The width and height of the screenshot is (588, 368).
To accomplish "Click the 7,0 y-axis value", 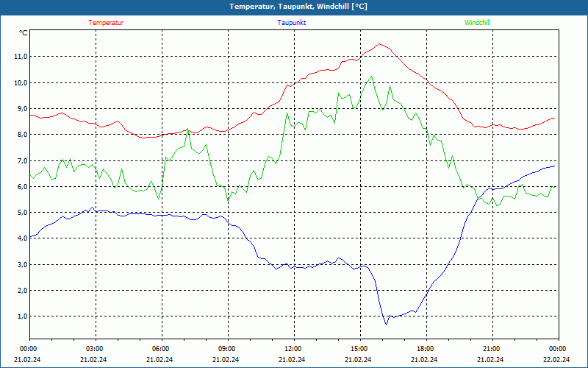I will coord(22,160).
